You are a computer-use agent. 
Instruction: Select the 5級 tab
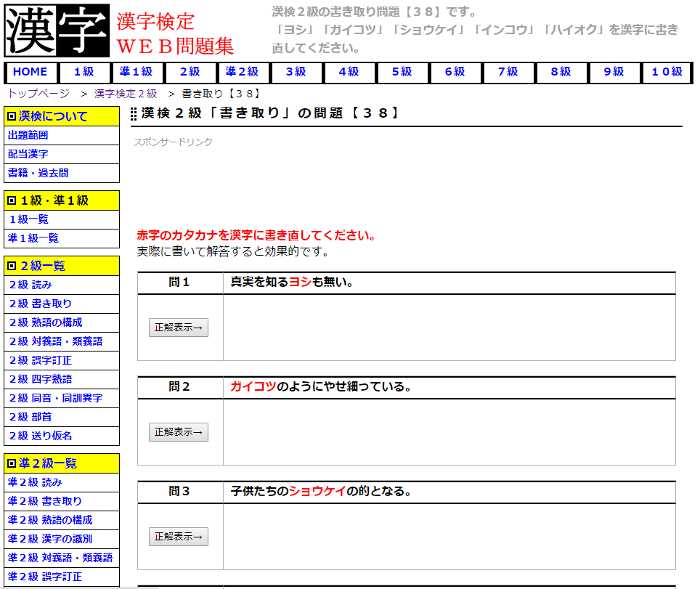click(x=402, y=72)
